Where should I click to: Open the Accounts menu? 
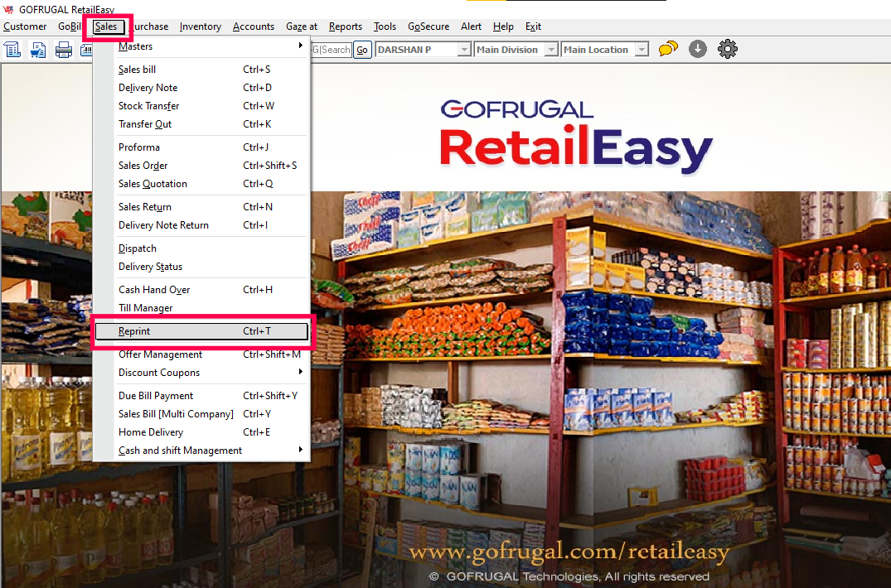(x=254, y=27)
